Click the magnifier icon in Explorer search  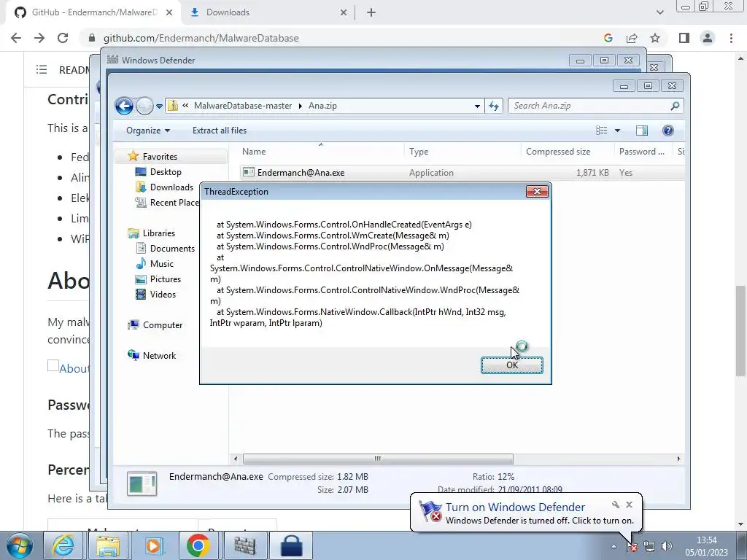[675, 106]
